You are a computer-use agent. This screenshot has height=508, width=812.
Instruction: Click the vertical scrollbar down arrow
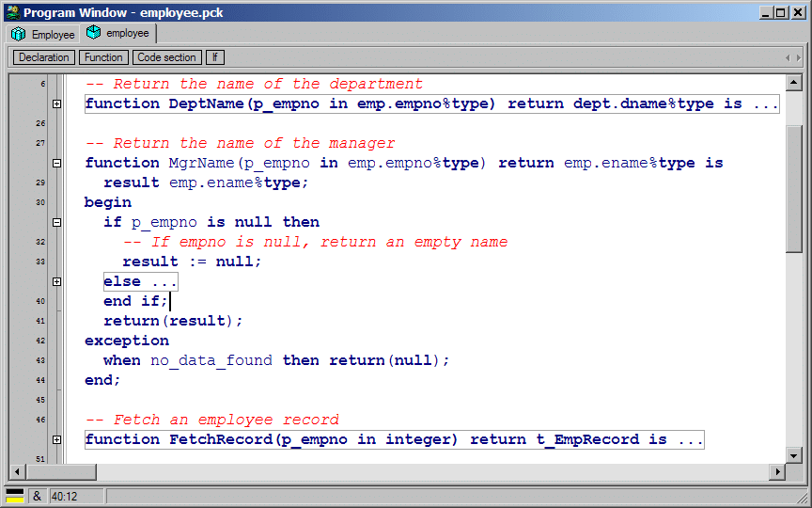[x=794, y=455]
